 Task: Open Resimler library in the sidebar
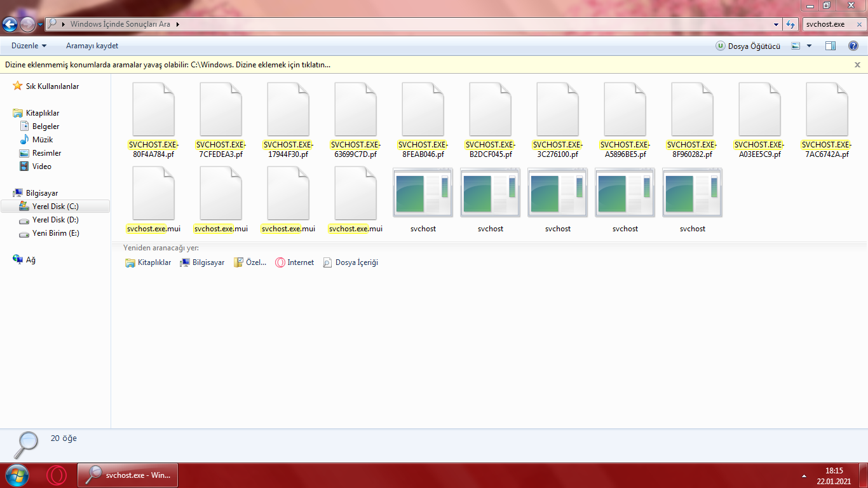coord(41,153)
